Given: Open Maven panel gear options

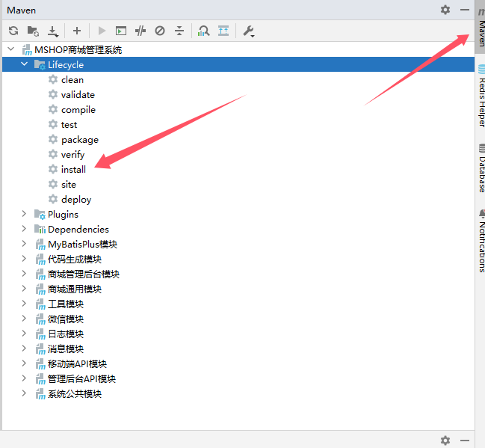Looking at the screenshot, I should [445, 10].
